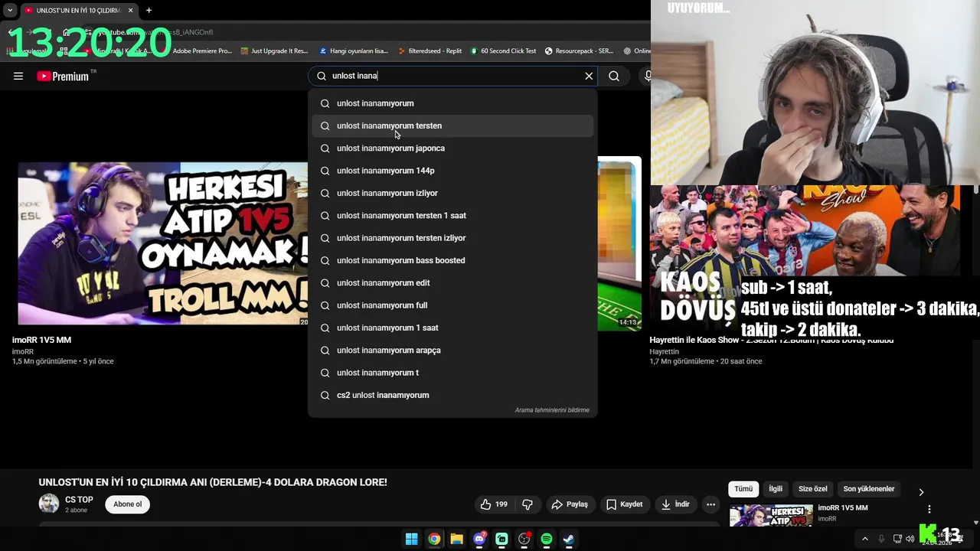Open the CS TOP channel name
This screenshot has width=980, height=551.
(x=79, y=500)
